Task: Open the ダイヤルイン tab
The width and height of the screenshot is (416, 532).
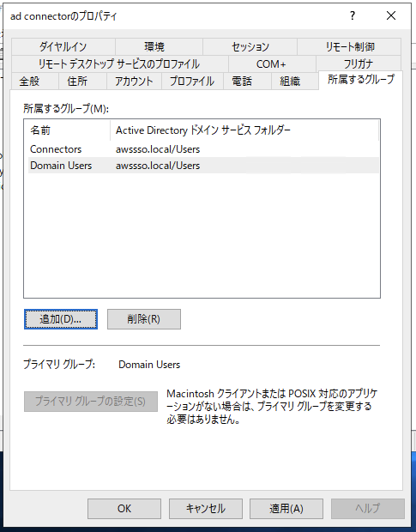Action: tap(63, 46)
